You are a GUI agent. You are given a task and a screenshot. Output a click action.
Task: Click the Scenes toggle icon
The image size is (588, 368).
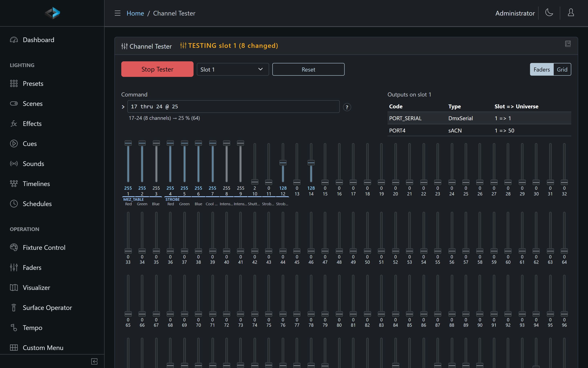click(x=14, y=104)
